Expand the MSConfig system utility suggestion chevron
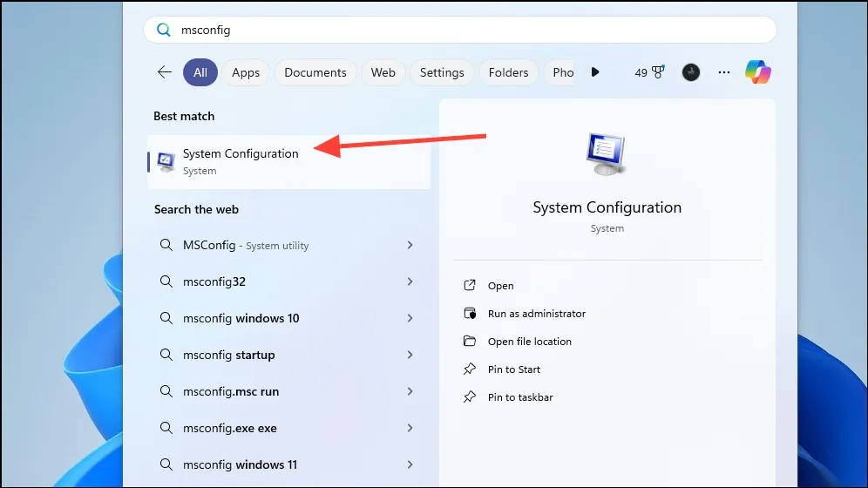 (x=410, y=246)
